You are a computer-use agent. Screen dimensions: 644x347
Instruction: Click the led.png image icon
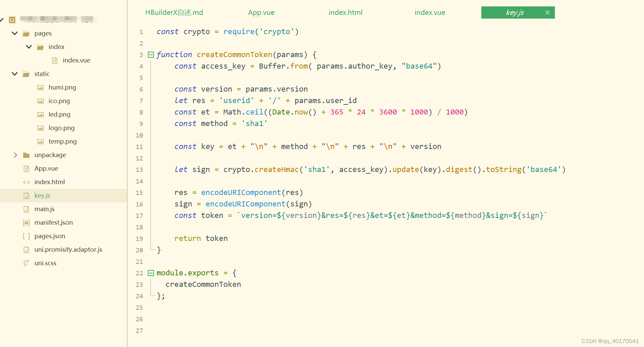(41, 115)
